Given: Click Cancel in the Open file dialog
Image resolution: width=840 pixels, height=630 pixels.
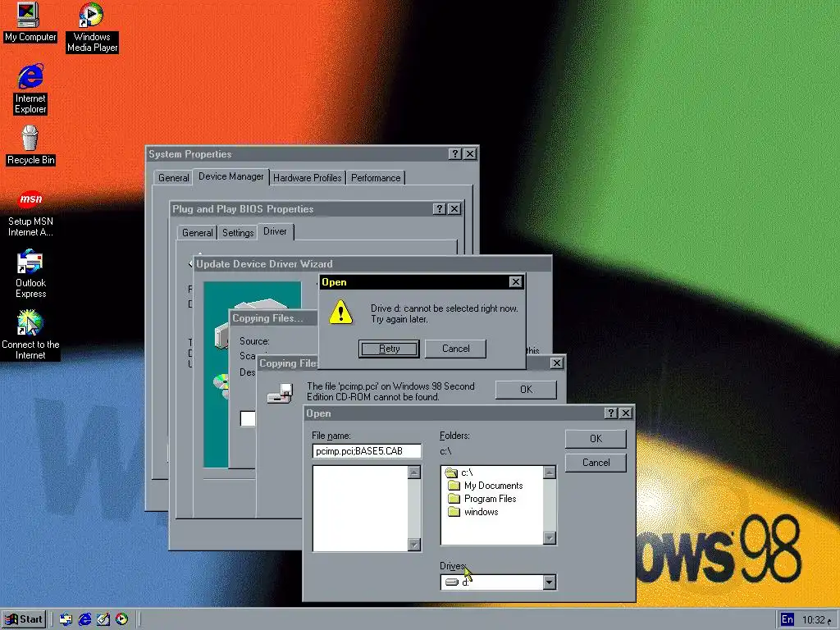Looking at the screenshot, I should (x=596, y=463).
